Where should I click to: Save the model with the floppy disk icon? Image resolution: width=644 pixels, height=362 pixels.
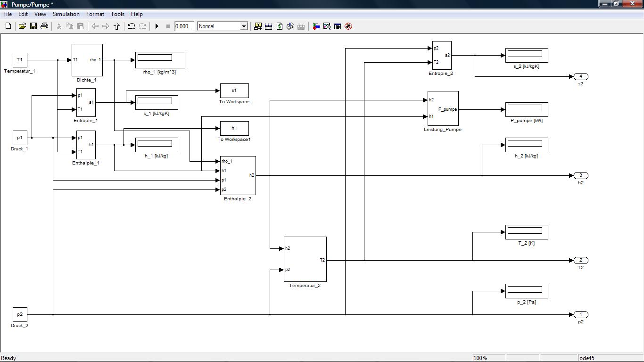pyautogui.click(x=33, y=26)
